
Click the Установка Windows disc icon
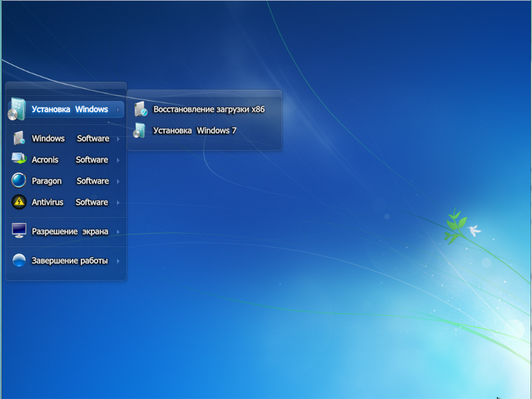coord(17,109)
